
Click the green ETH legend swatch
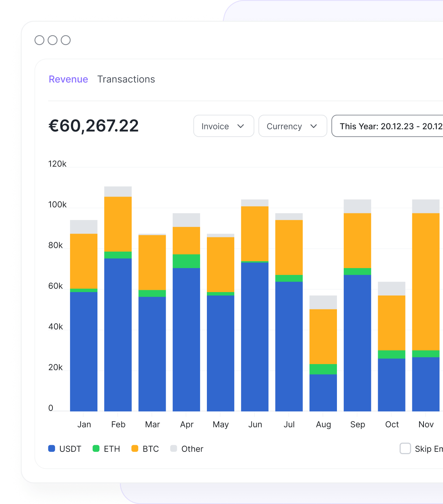tap(96, 448)
